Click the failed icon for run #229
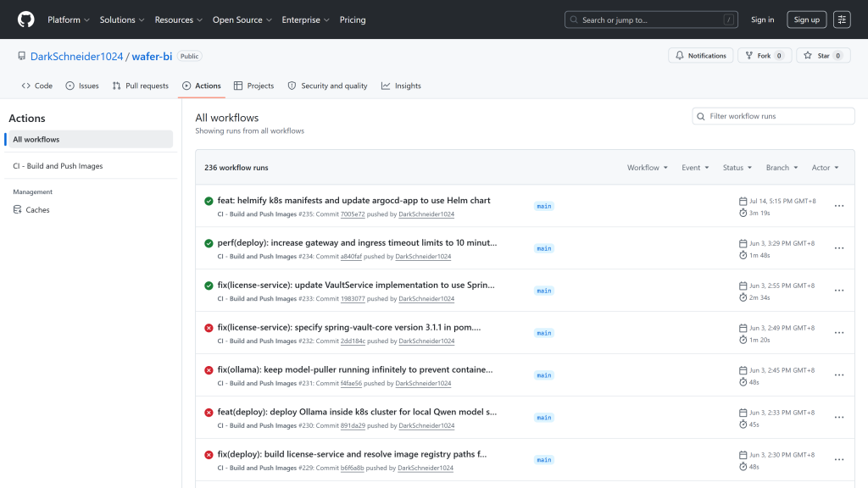This screenshot has height=488, width=868. (209, 455)
